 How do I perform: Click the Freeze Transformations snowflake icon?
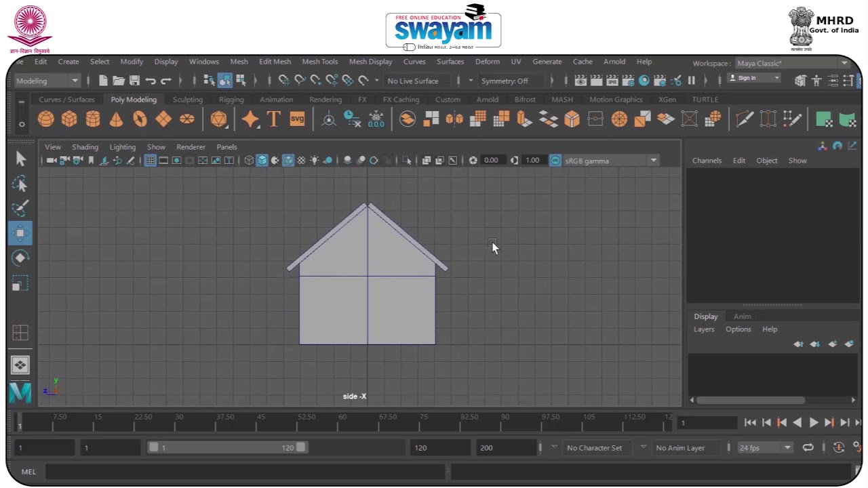[x=376, y=120]
